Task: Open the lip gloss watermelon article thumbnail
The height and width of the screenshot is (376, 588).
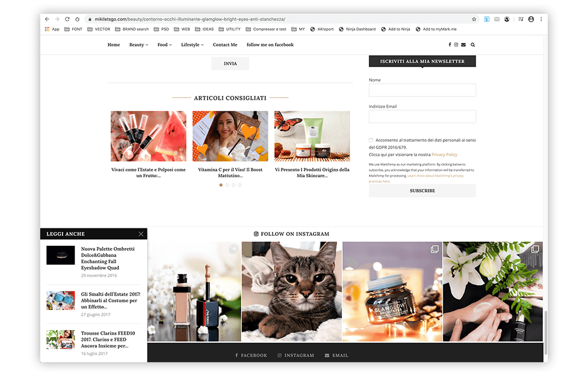Action: click(x=149, y=136)
